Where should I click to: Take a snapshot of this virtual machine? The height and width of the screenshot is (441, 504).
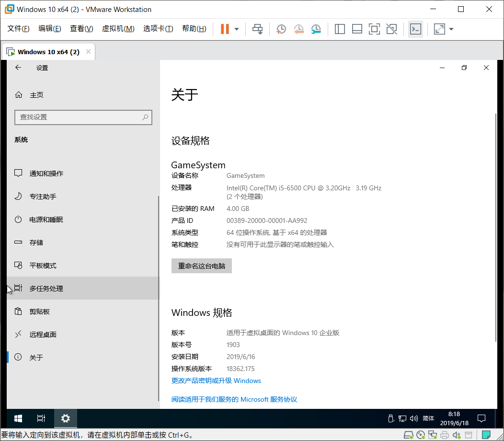point(281,29)
